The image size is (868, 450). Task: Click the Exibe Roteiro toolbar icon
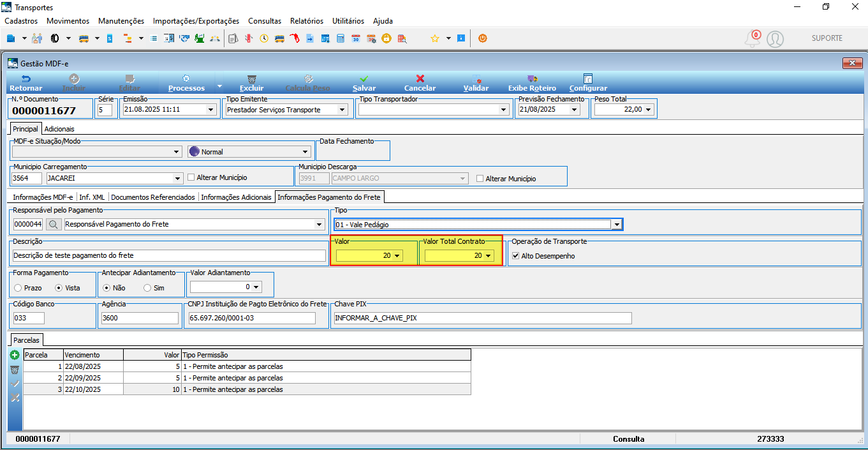coord(532,79)
